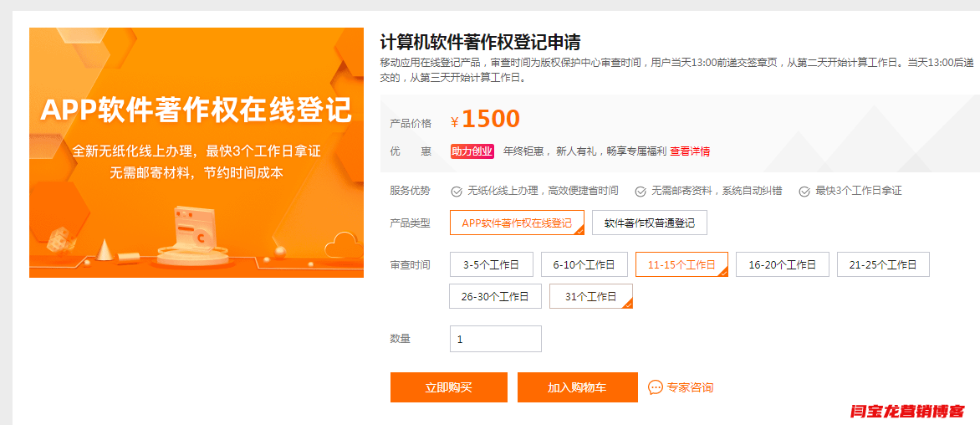Click the expert consultation chat bubble icon
This screenshot has height=425, width=980.
pos(656,387)
